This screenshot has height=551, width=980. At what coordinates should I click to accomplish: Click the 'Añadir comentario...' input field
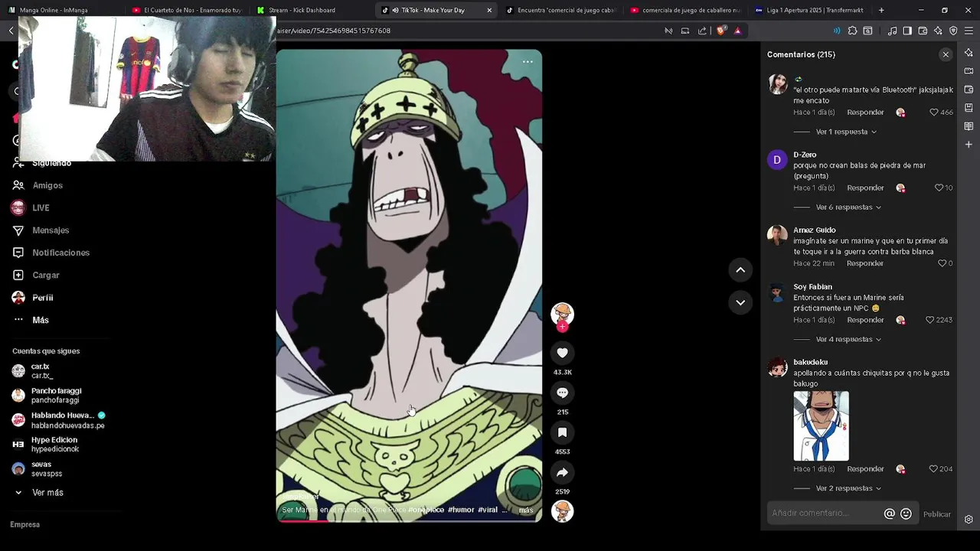pyautogui.click(x=825, y=514)
